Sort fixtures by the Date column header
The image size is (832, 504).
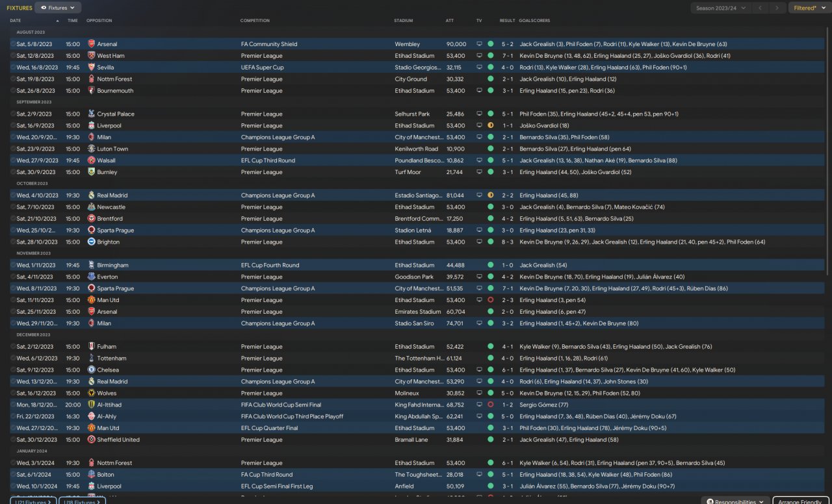16,21
